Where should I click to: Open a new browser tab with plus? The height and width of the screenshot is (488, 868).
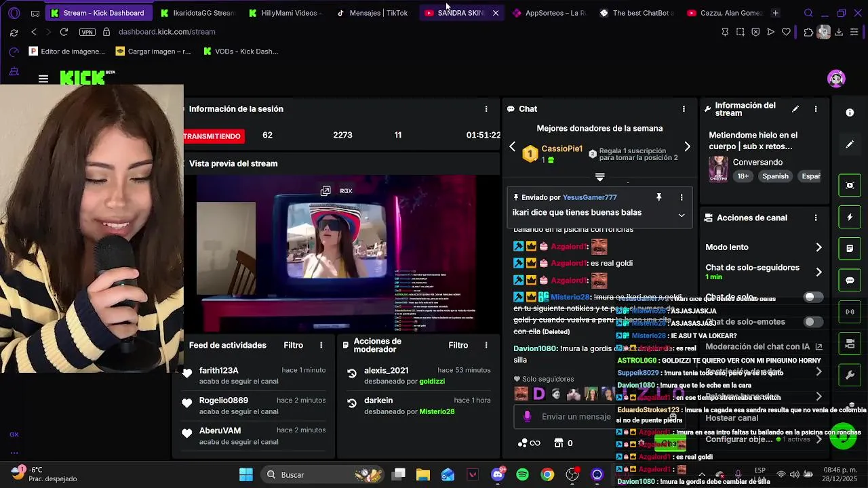point(775,13)
